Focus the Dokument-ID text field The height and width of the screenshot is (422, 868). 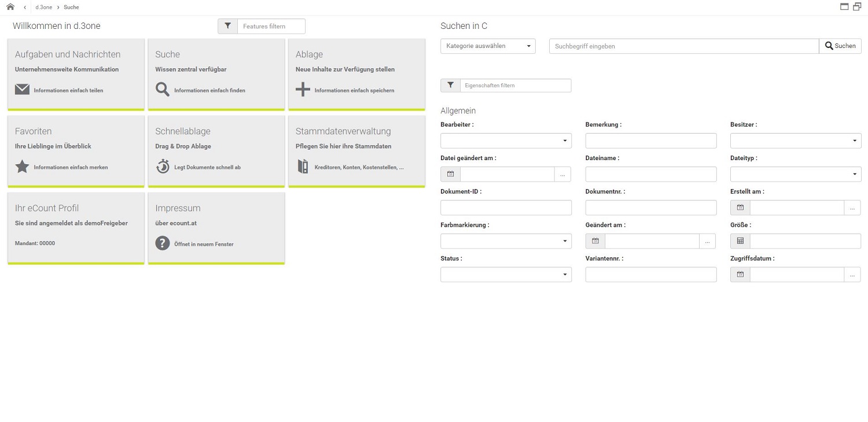(x=506, y=208)
